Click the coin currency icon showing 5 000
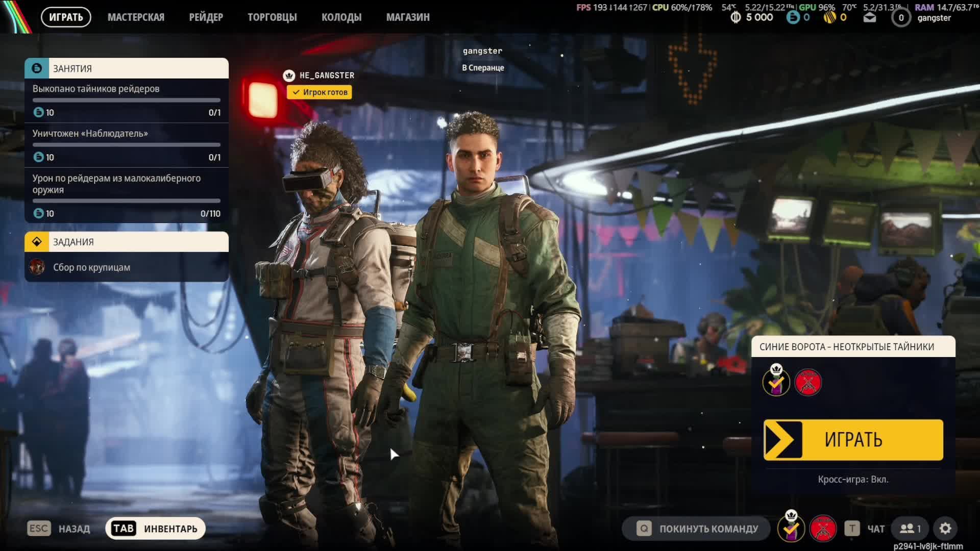The image size is (980, 551). (x=736, y=18)
